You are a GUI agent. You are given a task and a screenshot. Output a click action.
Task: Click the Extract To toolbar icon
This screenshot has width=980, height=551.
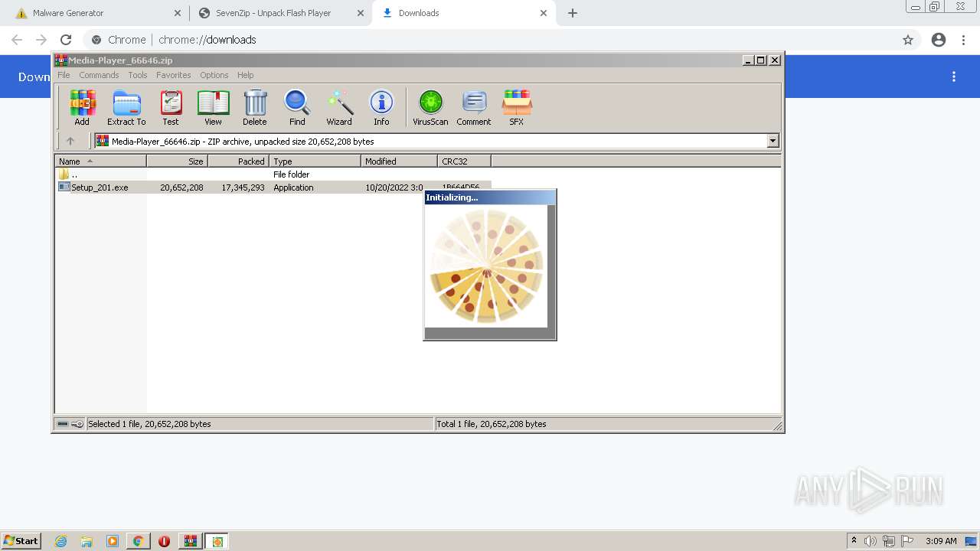126,107
